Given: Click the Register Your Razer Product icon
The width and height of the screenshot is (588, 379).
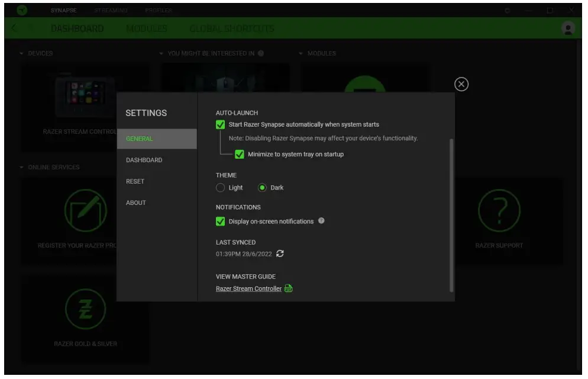Looking at the screenshot, I should coord(85,211).
